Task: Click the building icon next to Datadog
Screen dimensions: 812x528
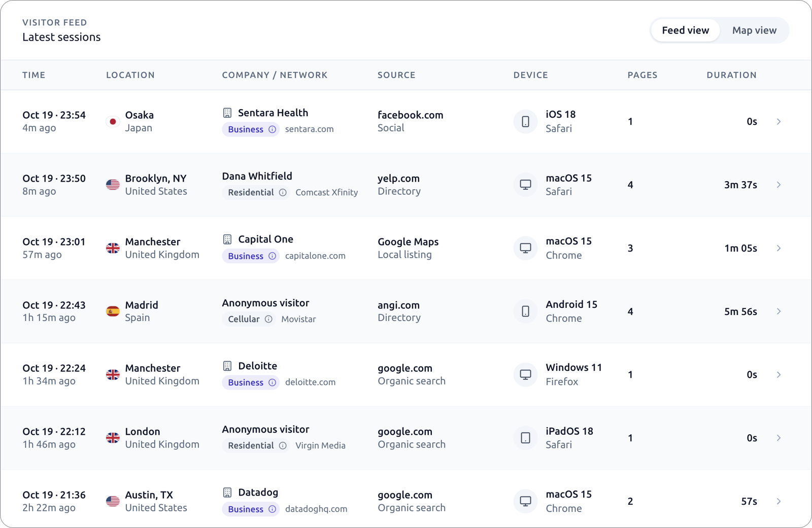Action: [x=227, y=492]
